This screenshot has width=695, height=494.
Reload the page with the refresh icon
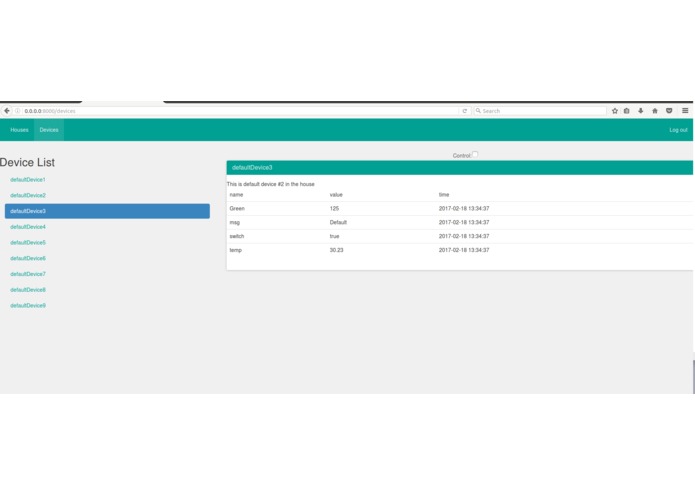tap(465, 111)
